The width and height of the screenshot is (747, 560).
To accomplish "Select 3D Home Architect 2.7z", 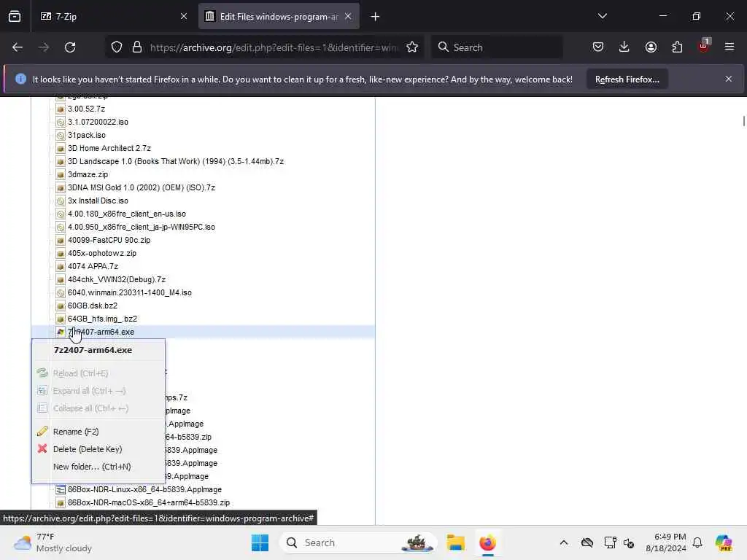I will 109,148.
